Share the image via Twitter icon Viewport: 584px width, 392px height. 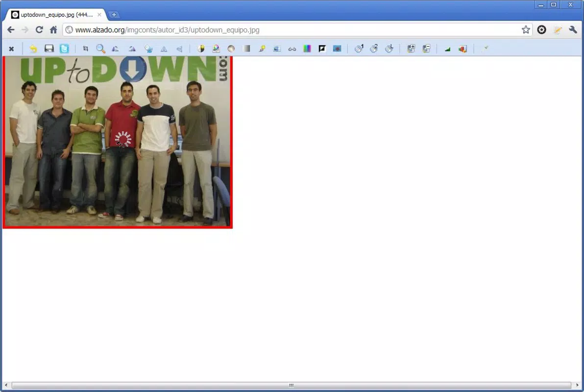pos(65,49)
